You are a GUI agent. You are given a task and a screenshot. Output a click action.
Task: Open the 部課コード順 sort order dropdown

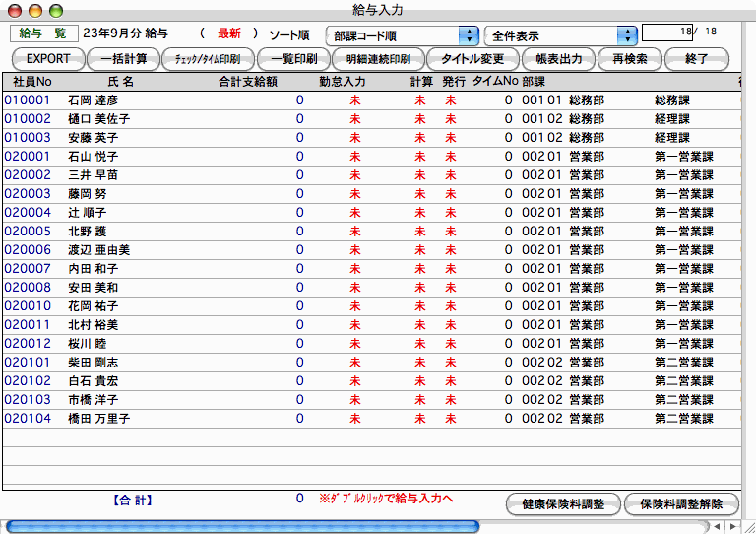point(403,35)
